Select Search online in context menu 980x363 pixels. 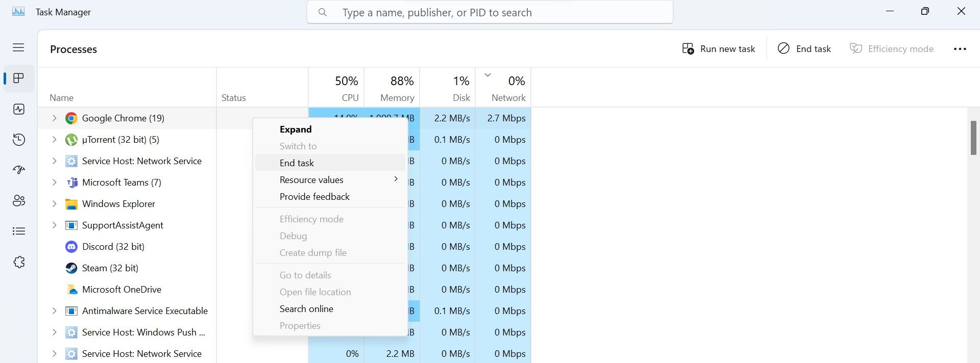pyautogui.click(x=330, y=309)
